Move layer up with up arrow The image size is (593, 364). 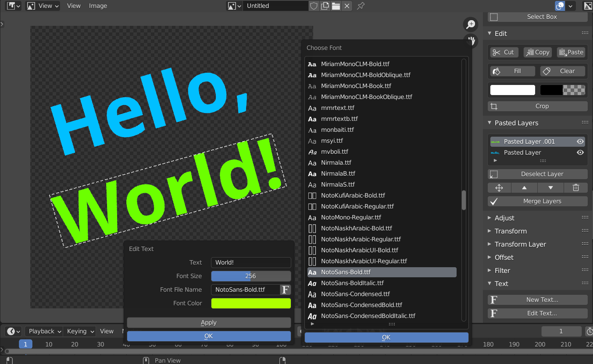524,187
